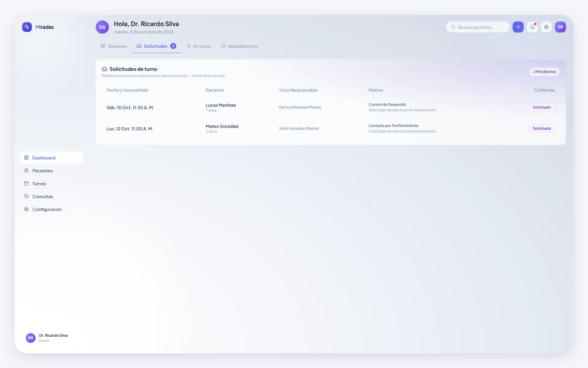588x368 pixels.
Task: Click date Sáb, 10 Oct, 11:30 A. M.
Action: (130, 108)
